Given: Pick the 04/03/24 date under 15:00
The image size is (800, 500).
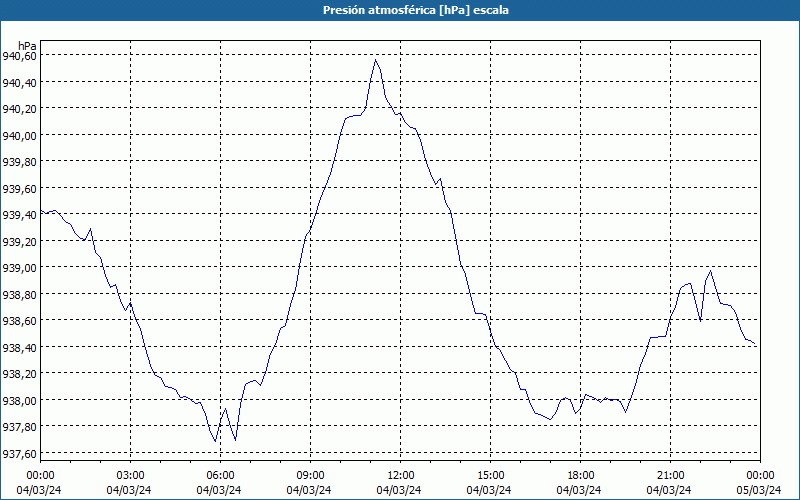Looking at the screenshot, I should pos(489,490).
